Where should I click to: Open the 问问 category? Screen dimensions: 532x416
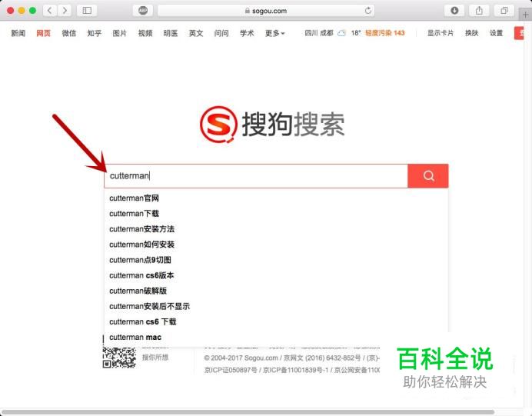(x=221, y=33)
